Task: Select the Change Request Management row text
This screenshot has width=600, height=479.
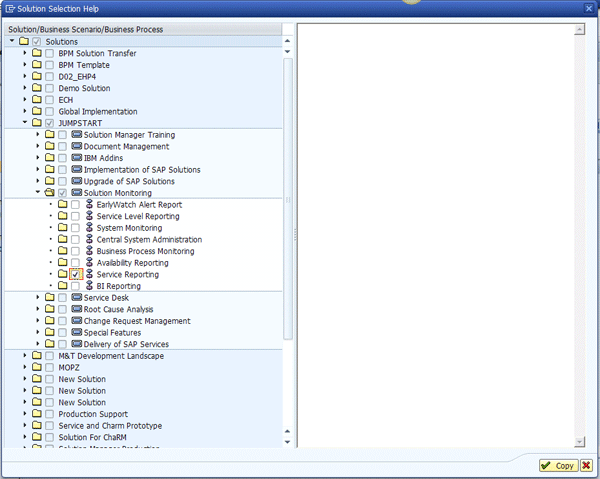Action: pyautogui.click(x=137, y=321)
